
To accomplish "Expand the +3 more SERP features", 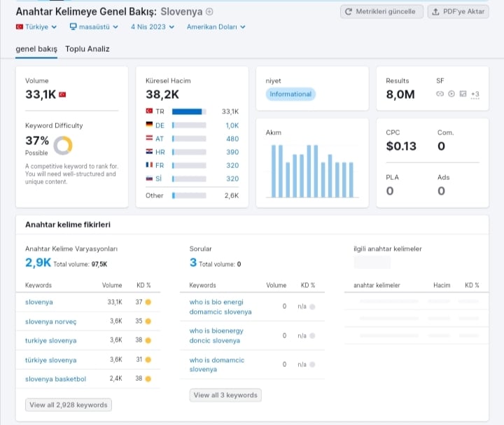I will click(475, 95).
